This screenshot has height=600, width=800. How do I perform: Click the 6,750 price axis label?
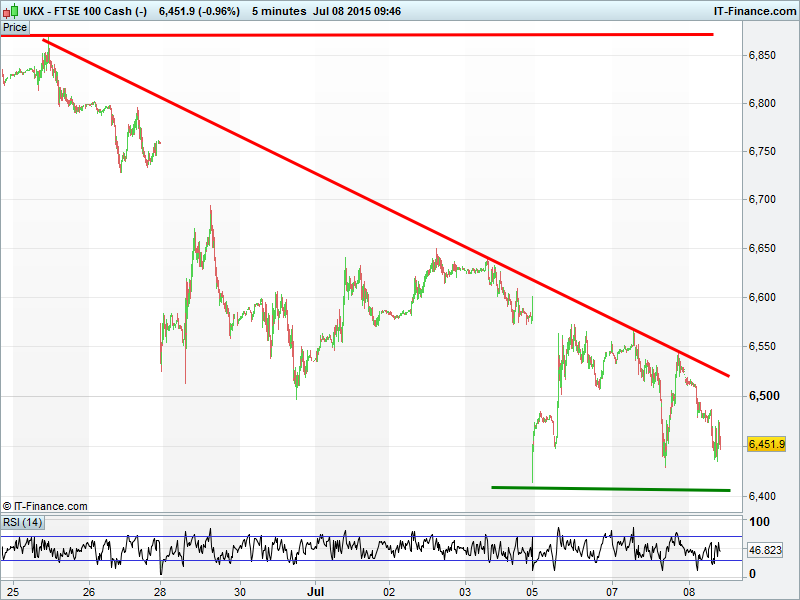click(762, 151)
